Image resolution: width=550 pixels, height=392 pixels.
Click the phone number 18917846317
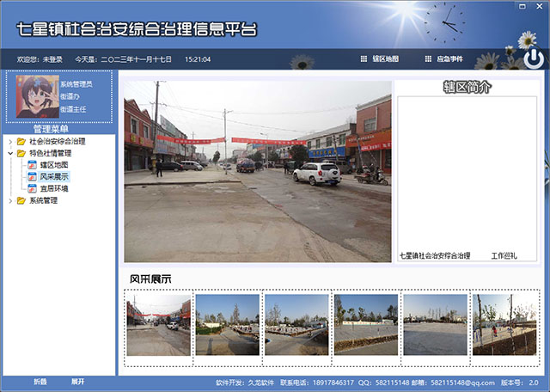pyautogui.click(x=333, y=383)
